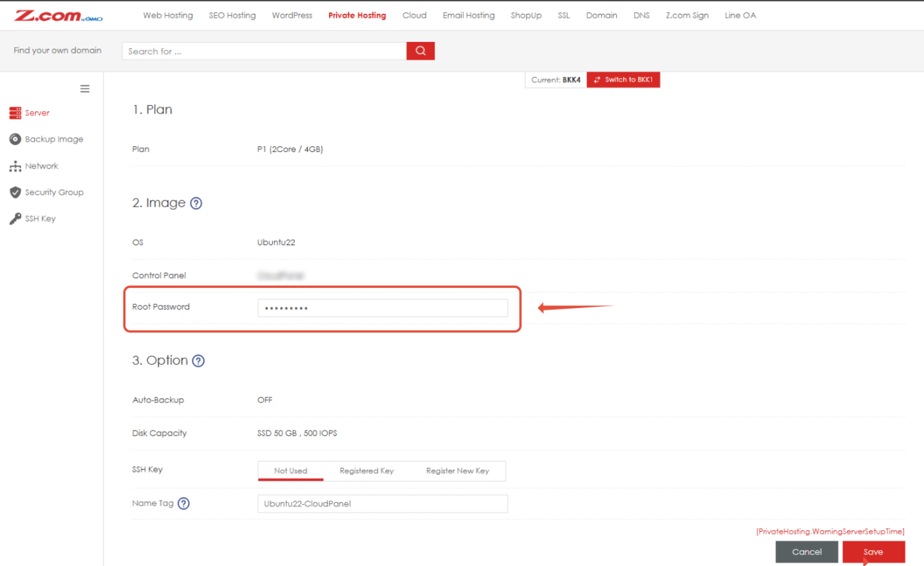This screenshot has height=566, width=924.
Task: Click the OS value Ubuntu22
Action: click(x=276, y=242)
